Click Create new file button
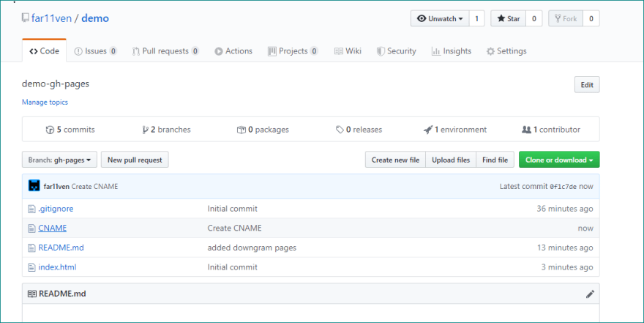The height and width of the screenshot is (323, 644). click(x=395, y=160)
